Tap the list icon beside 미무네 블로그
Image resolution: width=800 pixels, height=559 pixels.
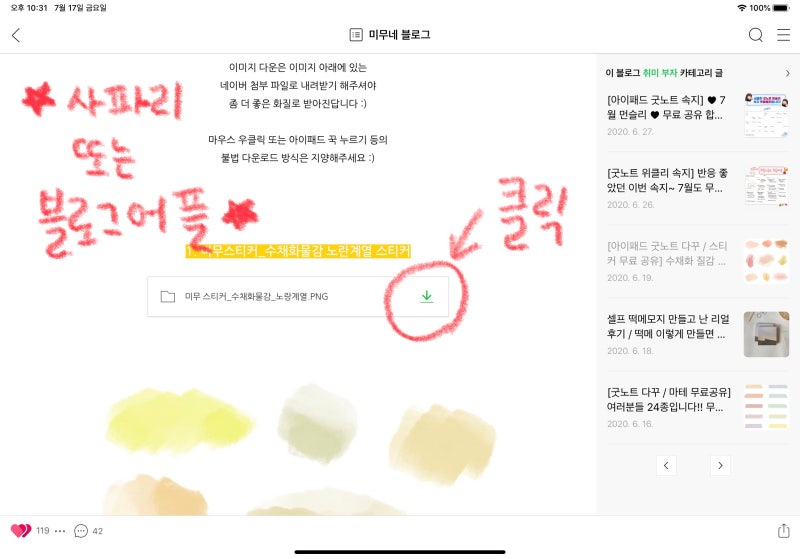tap(356, 35)
